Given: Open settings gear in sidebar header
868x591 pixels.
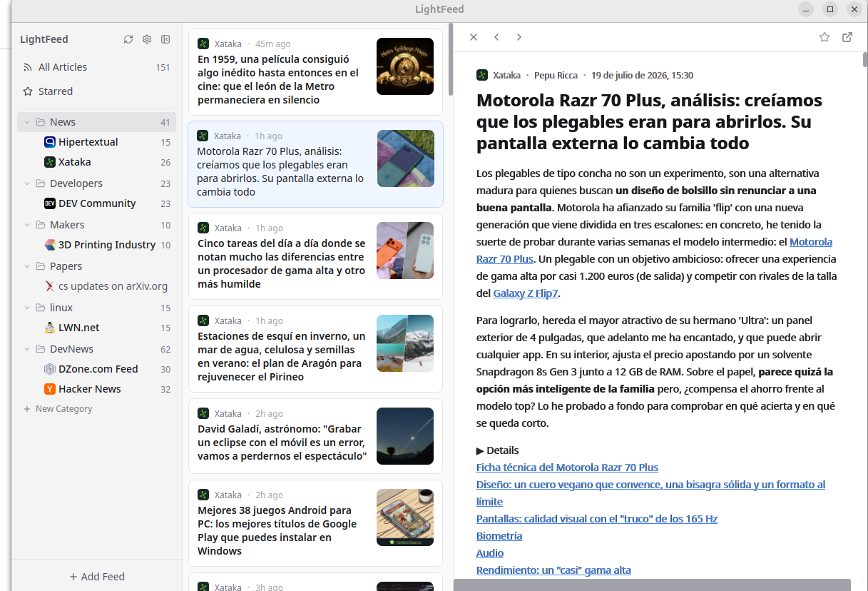Looking at the screenshot, I should pyautogui.click(x=147, y=39).
